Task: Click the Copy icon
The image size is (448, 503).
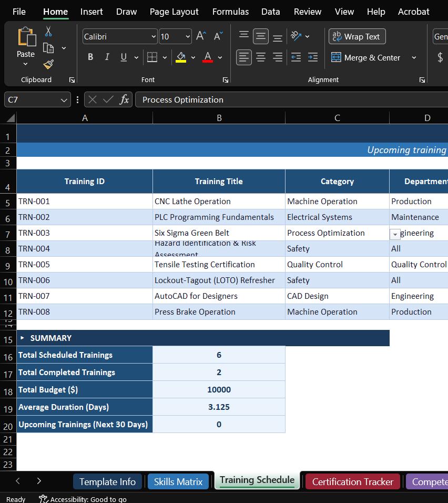Action: (48, 48)
